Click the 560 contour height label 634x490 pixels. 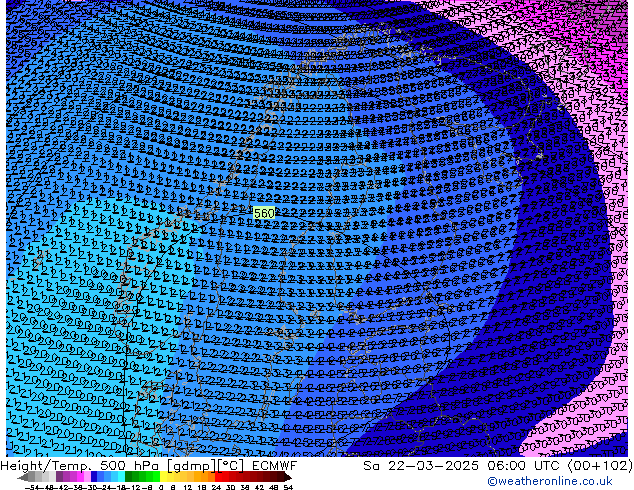[x=264, y=213]
